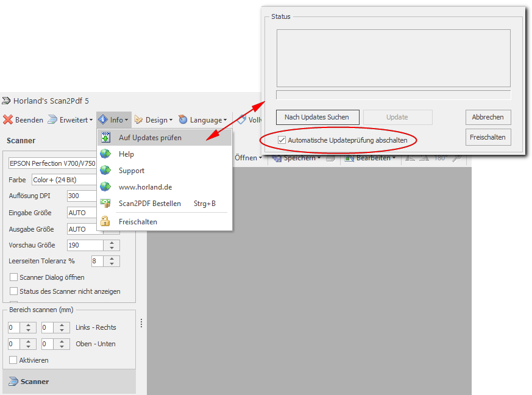Image resolution: width=532 pixels, height=395 pixels.
Task: Decrease Vorschau Größe with the down arrow
Action: 112,248
